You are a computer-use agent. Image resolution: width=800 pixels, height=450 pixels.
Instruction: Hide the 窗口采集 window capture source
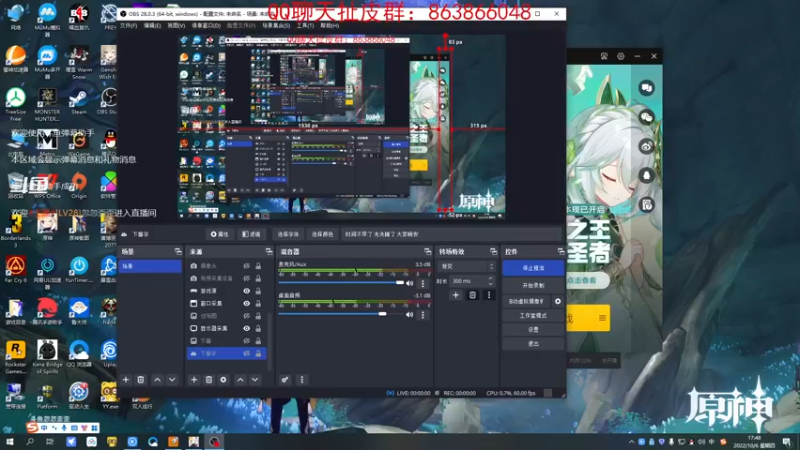[246, 303]
